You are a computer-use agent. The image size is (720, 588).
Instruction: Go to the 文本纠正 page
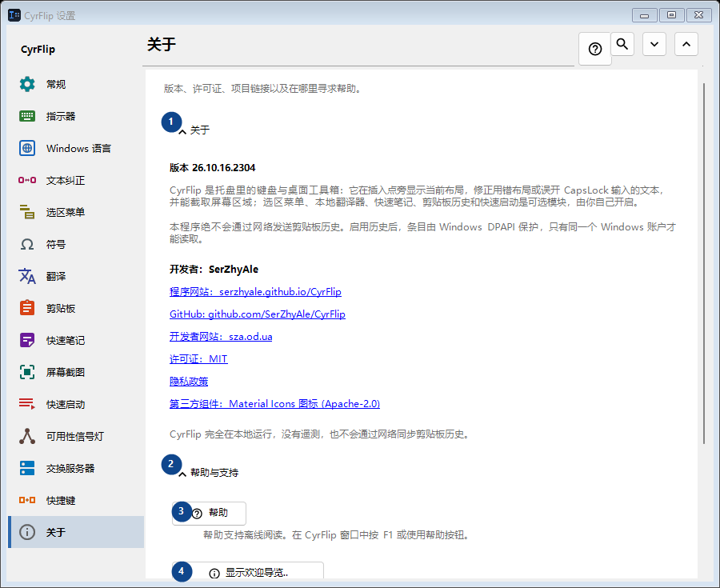[x=76, y=180]
